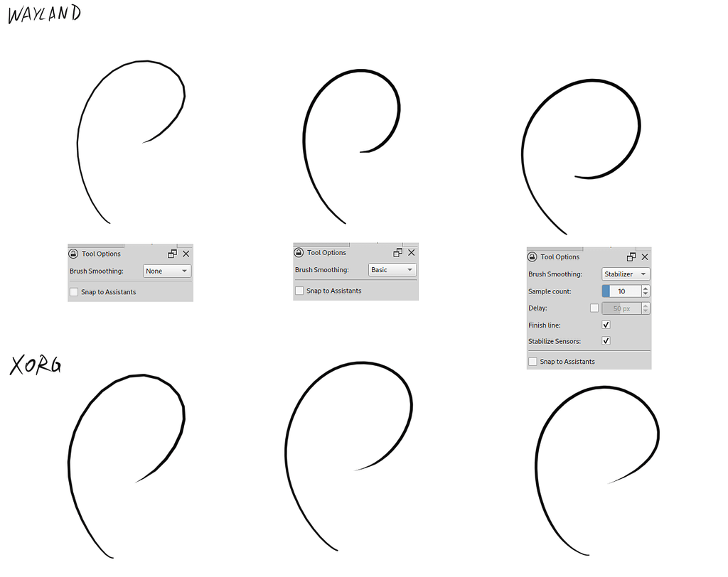Select the Sample count value field
This screenshot has height=577, width=728.
(x=623, y=291)
